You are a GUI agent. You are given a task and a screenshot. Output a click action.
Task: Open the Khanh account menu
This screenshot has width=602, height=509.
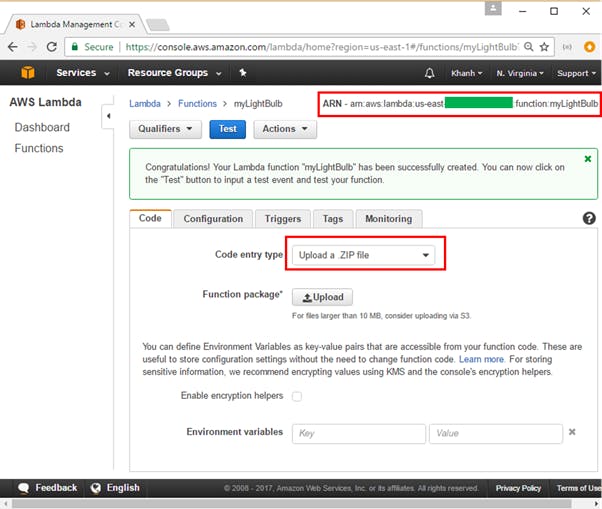pyautogui.click(x=466, y=73)
